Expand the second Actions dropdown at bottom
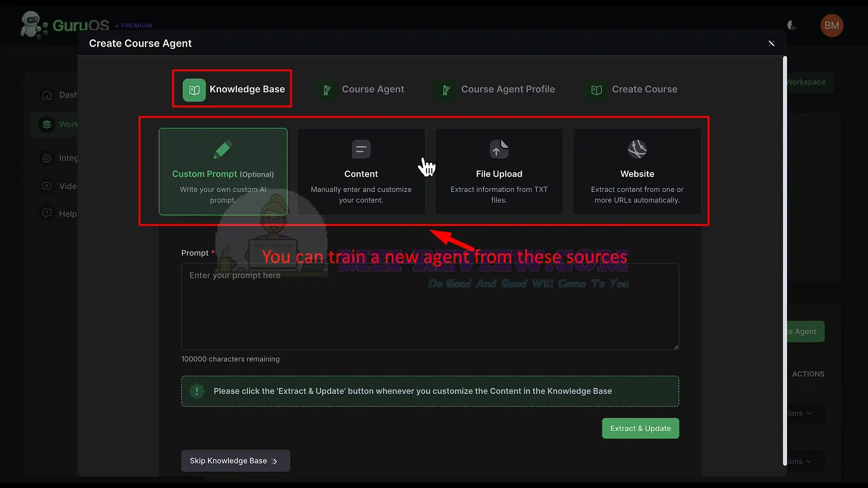This screenshot has width=868, height=488. click(x=806, y=461)
